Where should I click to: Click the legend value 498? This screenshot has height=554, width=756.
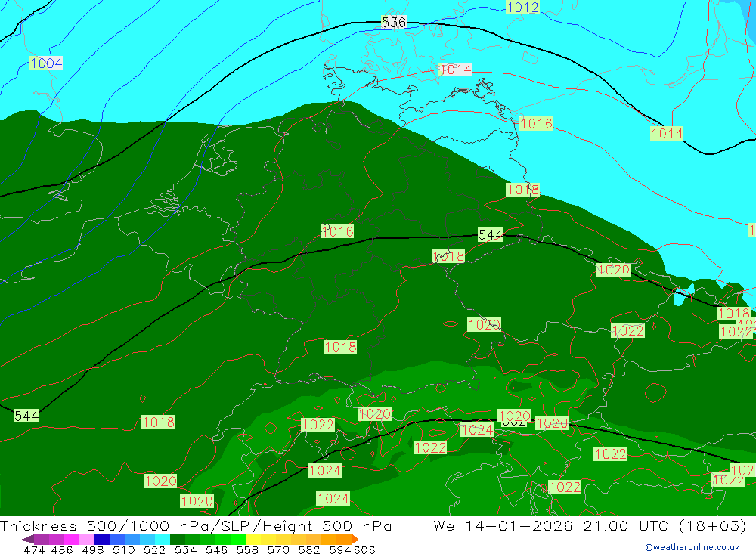coord(92,550)
